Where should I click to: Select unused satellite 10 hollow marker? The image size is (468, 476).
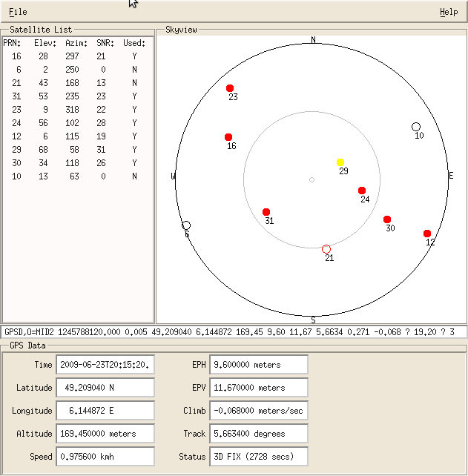[416, 127]
